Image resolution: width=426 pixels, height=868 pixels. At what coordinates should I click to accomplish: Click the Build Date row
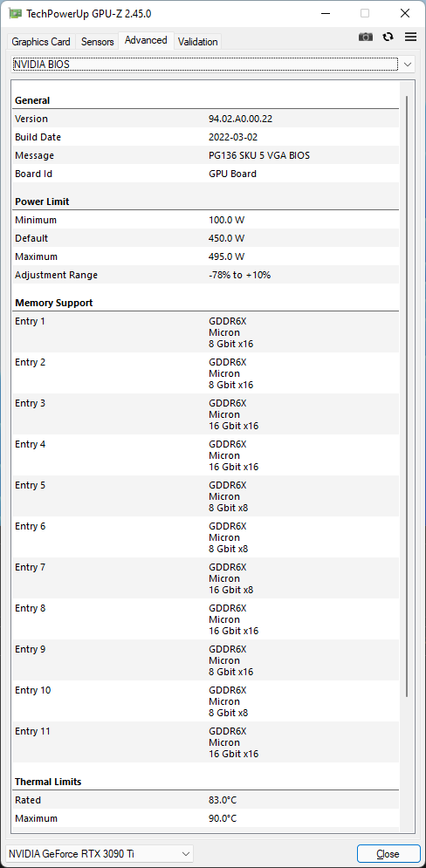coord(205,137)
